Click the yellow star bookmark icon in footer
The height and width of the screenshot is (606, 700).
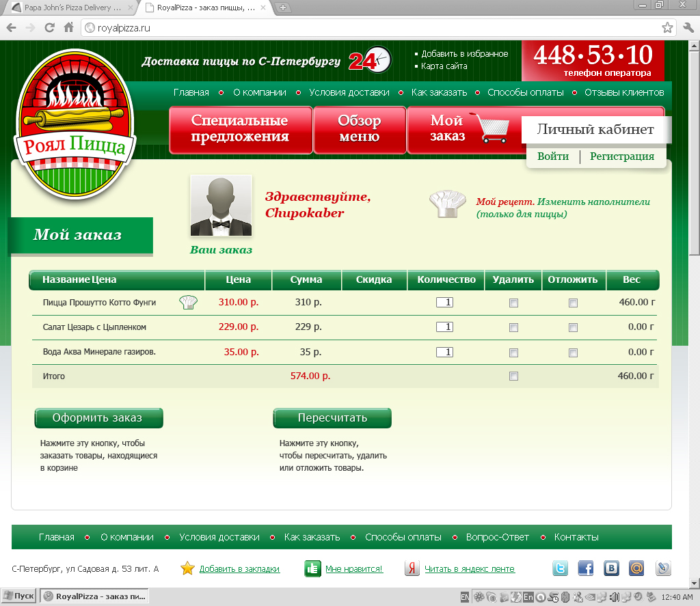[x=187, y=568]
